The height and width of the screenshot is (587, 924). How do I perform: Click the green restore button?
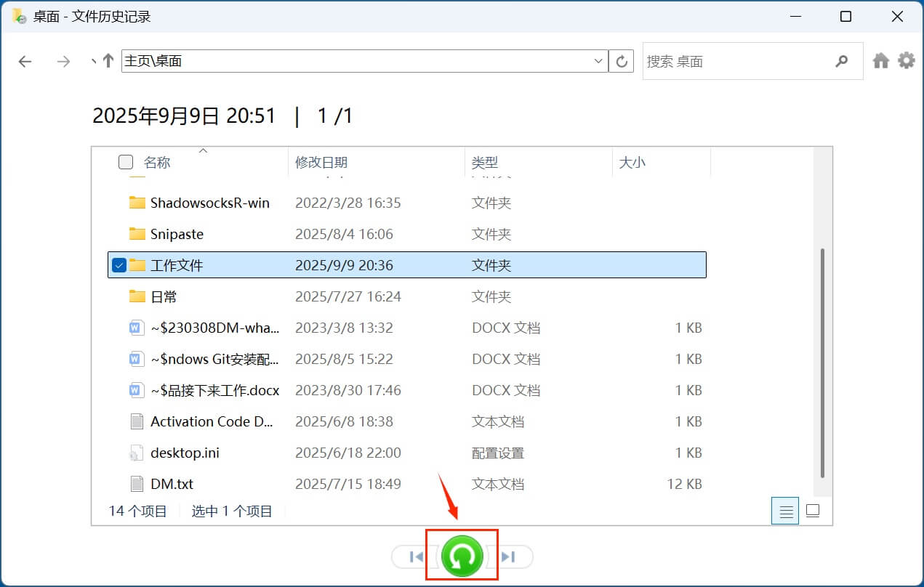(462, 556)
